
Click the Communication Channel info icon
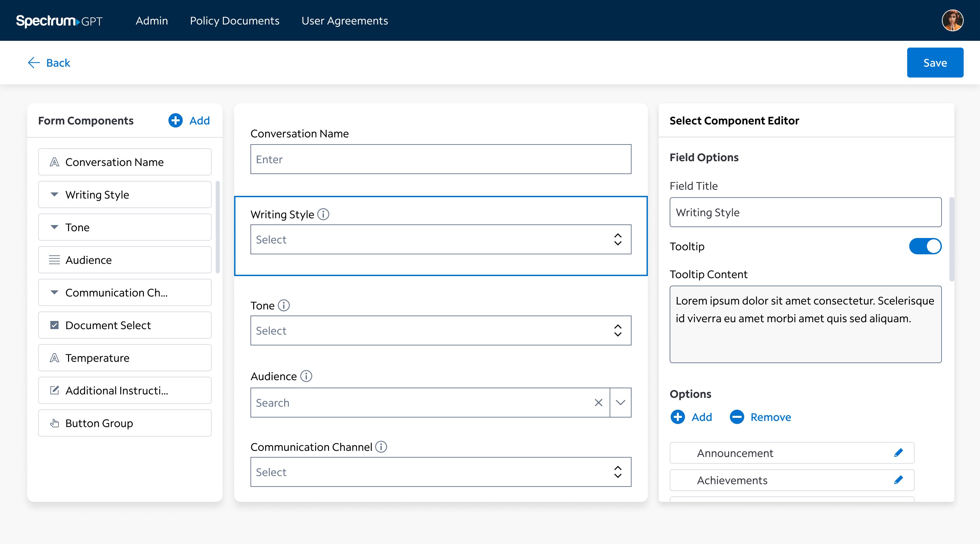tap(381, 447)
